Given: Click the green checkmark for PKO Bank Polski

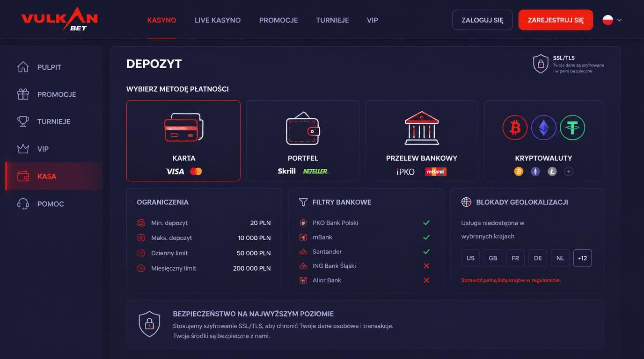Looking at the screenshot, I should pyautogui.click(x=426, y=223).
